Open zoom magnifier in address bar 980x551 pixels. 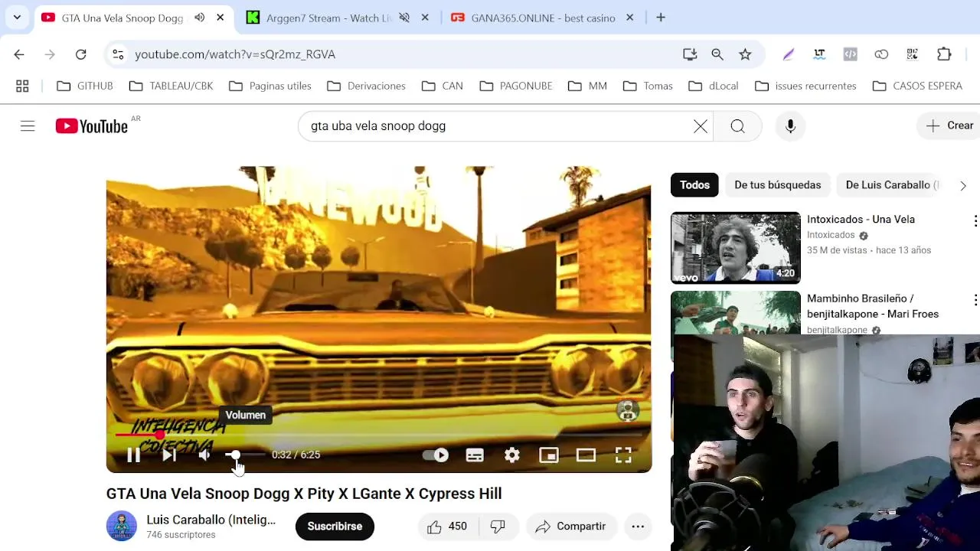(x=717, y=54)
